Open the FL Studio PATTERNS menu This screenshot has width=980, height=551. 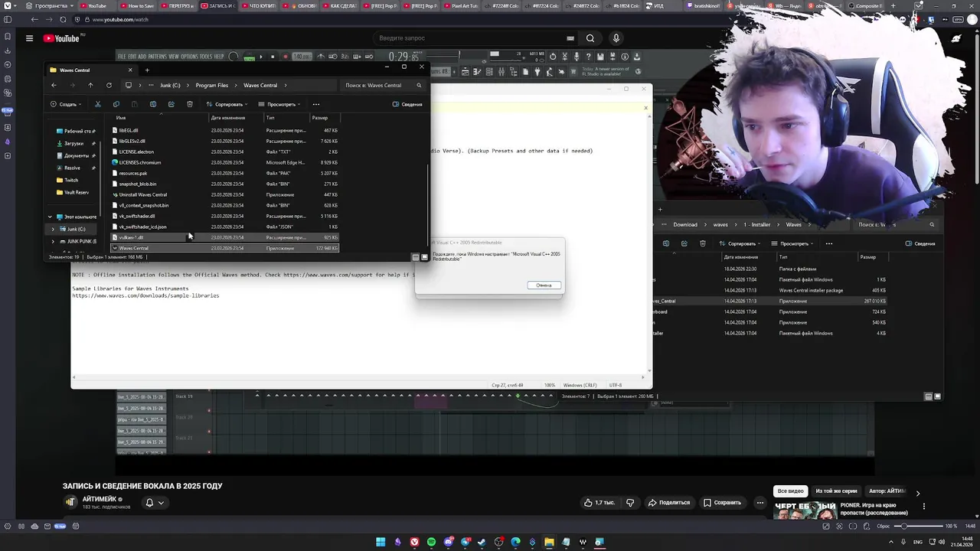click(158, 57)
